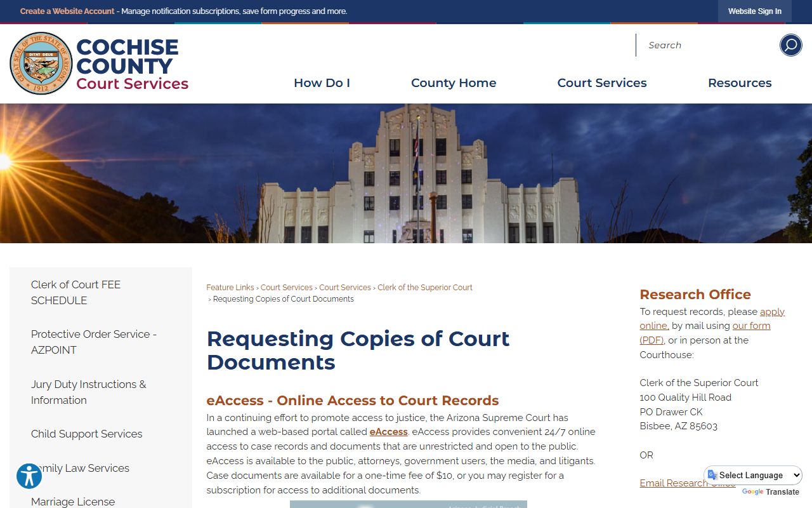Click the search magnifier icon button

[790, 45]
